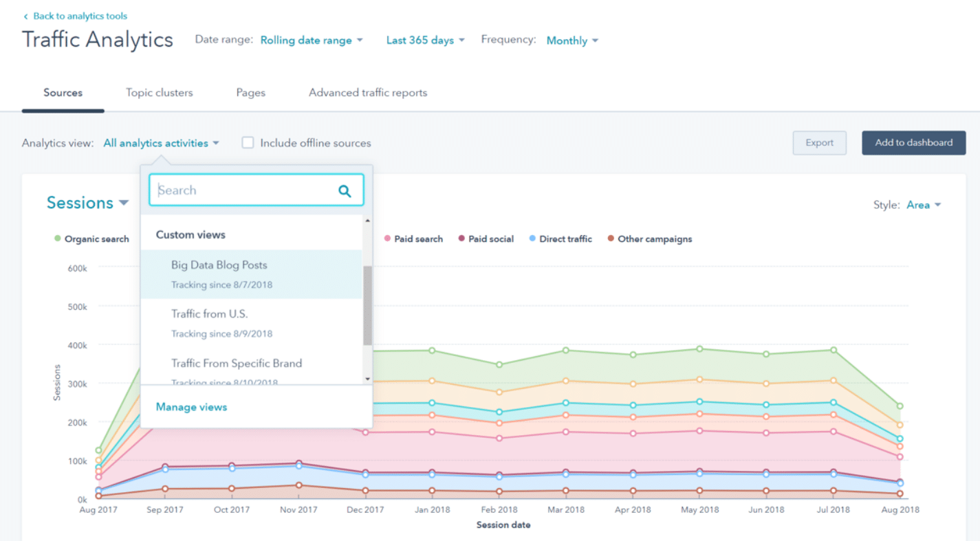The image size is (980, 541).
Task: Open the Pages tab
Action: click(x=250, y=92)
